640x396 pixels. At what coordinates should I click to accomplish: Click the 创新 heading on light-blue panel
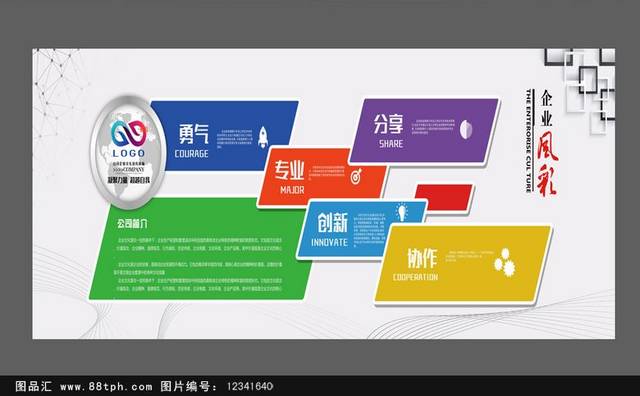(333, 222)
